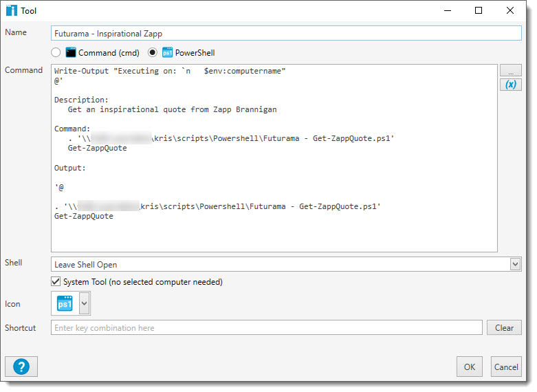Click the PowerShell ps1 icon beside the PowerShell radio
This screenshot has height=392, width=537.
point(167,52)
